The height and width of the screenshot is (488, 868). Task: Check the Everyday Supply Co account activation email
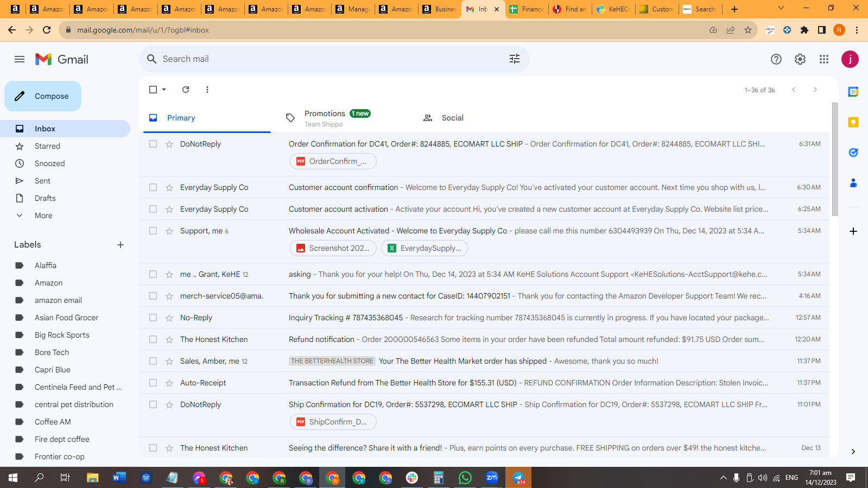[153, 209]
